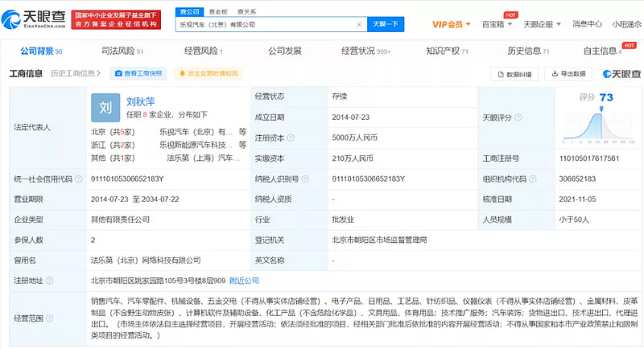Open the 自主信息 tab

pyautogui.click(x=602, y=51)
